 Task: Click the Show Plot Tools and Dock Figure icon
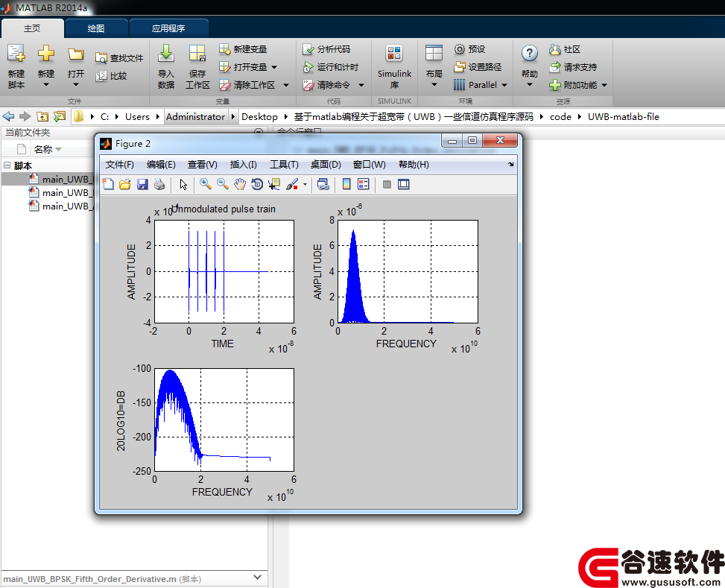(x=404, y=185)
